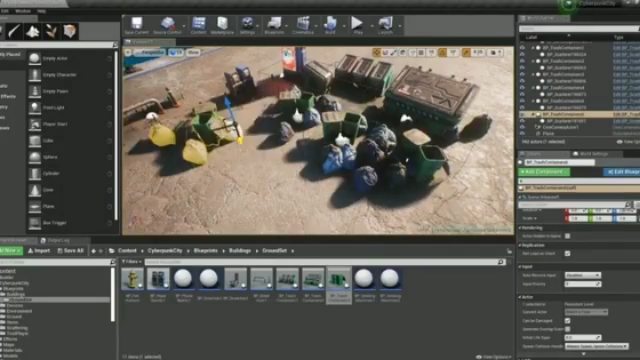This screenshot has height=360, width=640.
Task: Click the green Add Component button
Action: pyautogui.click(x=544, y=172)
